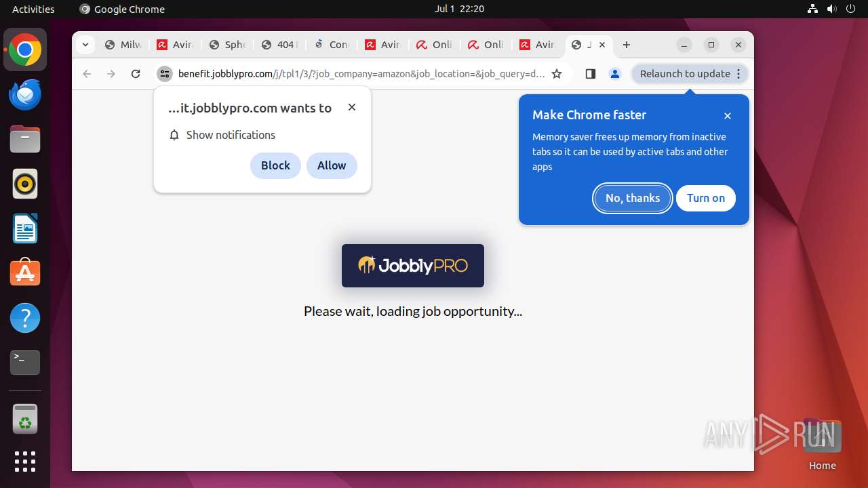Go back to the previous page
Screen dimensions: 868x488
tap(87, 74)
